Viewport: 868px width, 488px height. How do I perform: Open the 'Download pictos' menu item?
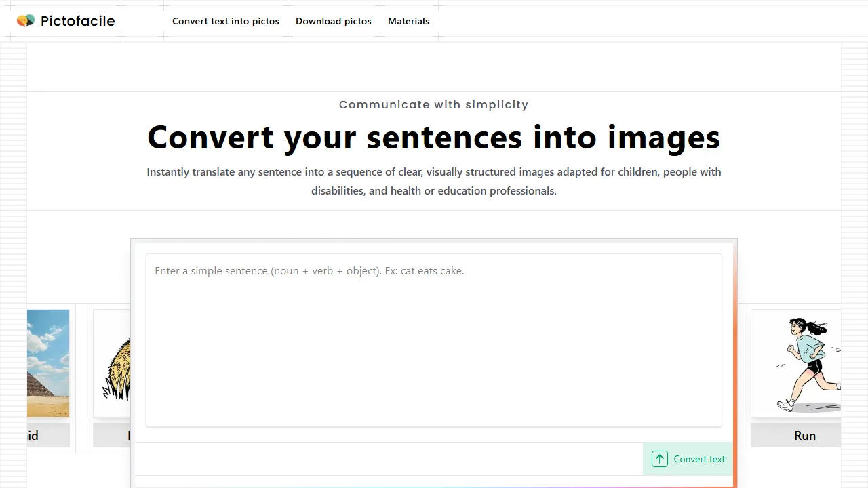click(334, 21)
